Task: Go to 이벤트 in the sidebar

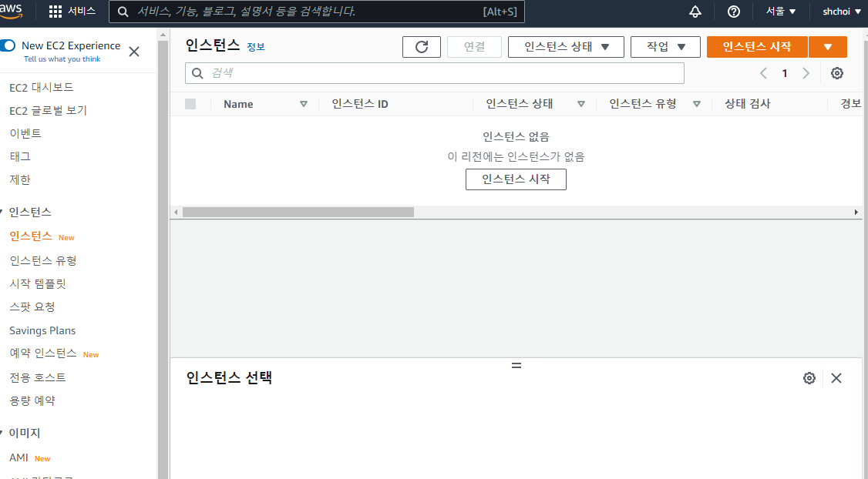Action: [x=25, y=133]
